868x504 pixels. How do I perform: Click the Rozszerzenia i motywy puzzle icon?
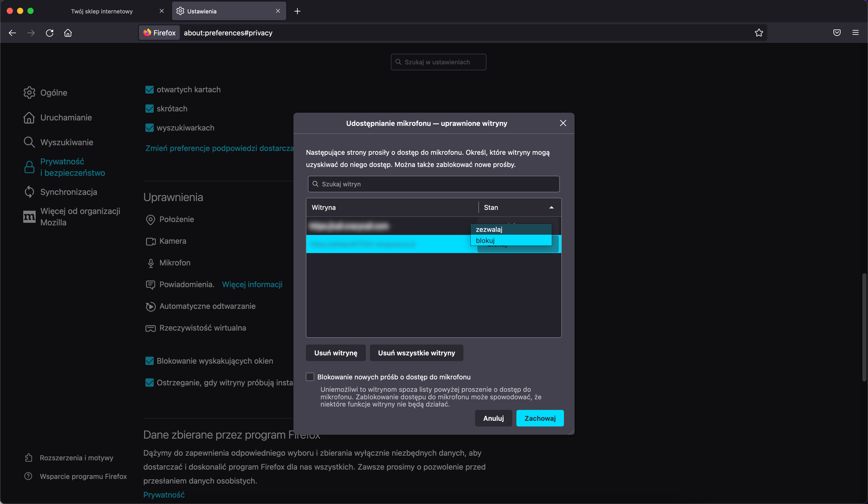coord(29,457)
